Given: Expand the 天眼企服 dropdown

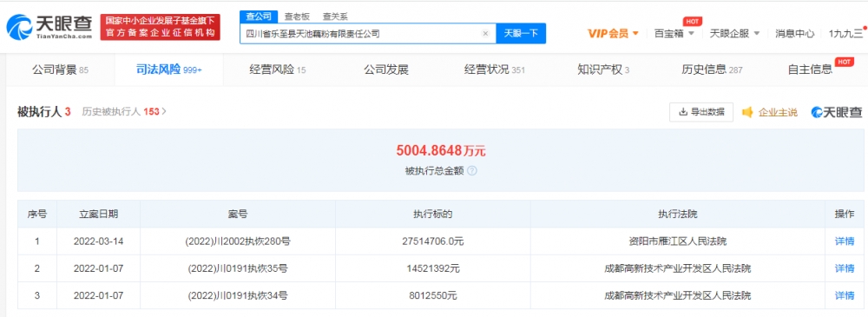Looking at the screenshot, I should pyautogui.click(x=734, y=33).
